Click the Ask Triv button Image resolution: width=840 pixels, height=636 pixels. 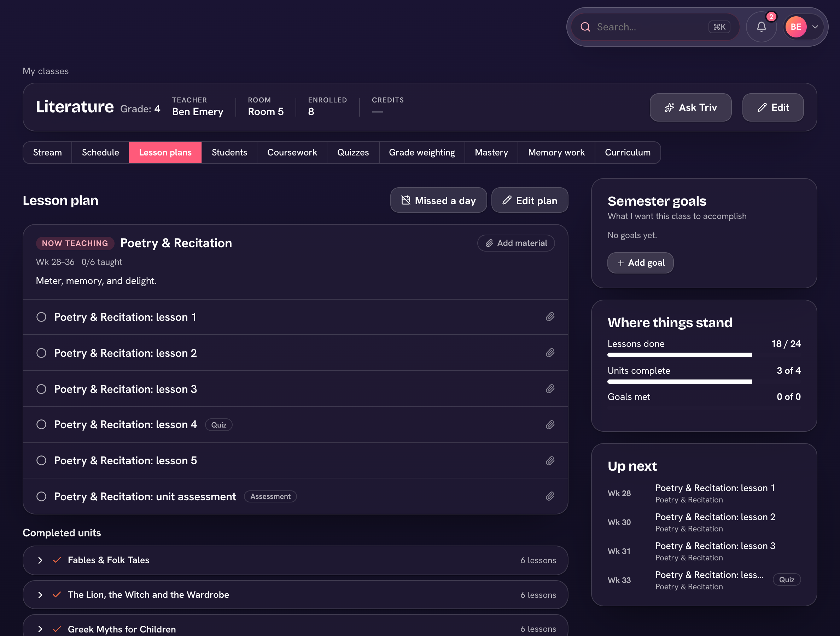coord(690,108)
